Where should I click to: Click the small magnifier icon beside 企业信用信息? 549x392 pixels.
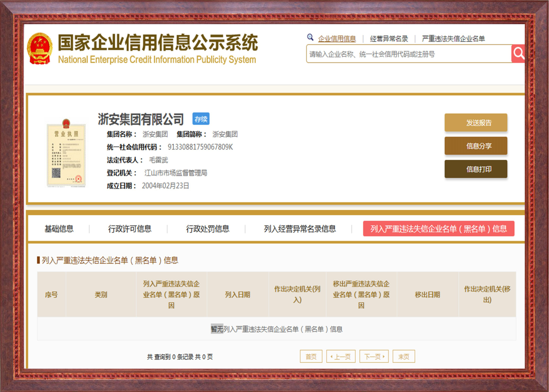coord(310,37)
